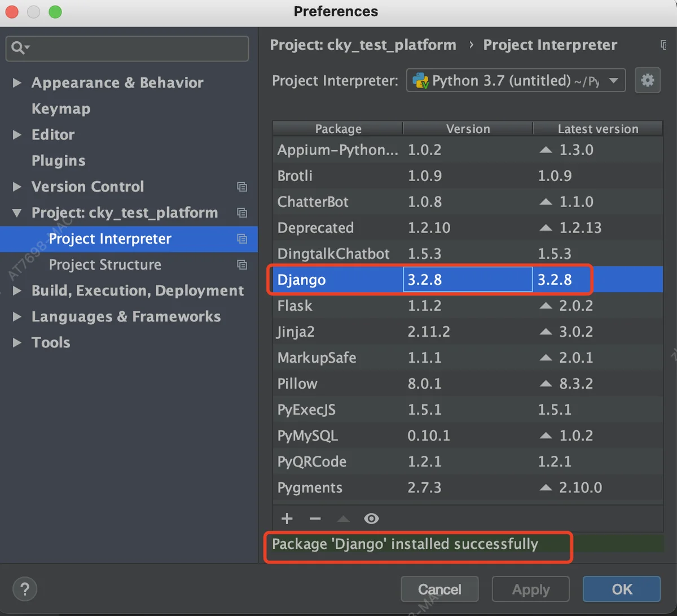Sort by the Latest version column header
The width and height of the screenshot is (677, 616).
[598, 129]
